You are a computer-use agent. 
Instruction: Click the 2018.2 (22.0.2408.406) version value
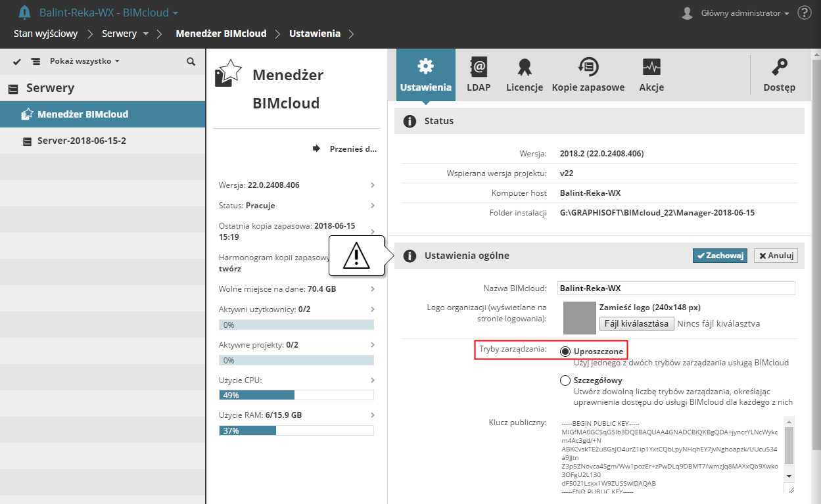pos(601,154)
